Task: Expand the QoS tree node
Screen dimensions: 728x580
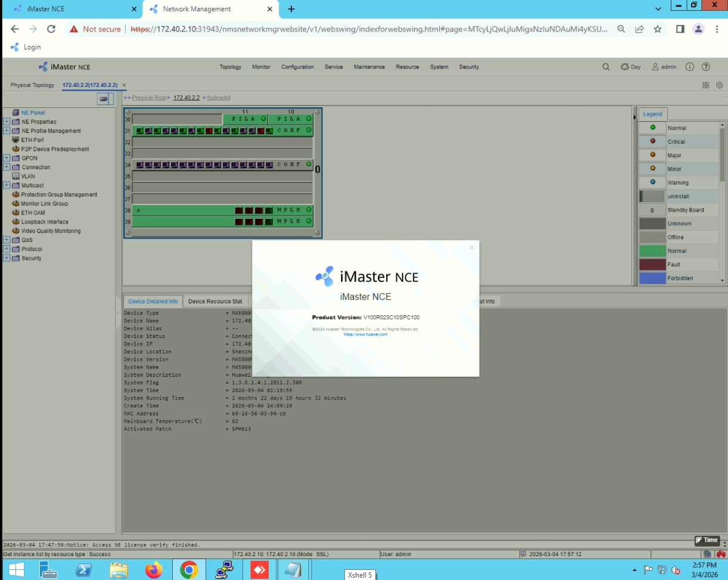Action: tap(7, 240)
